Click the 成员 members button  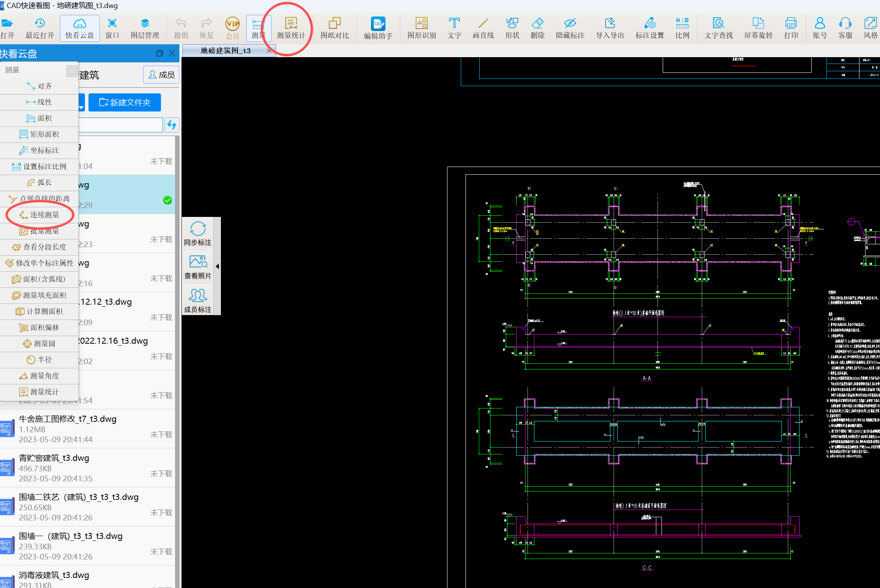[161, 75]
